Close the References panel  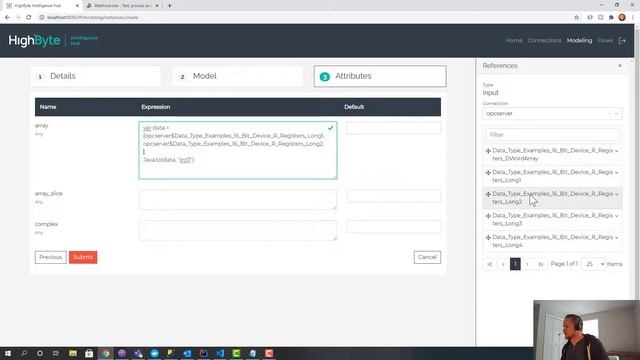[x=620, y=66]
